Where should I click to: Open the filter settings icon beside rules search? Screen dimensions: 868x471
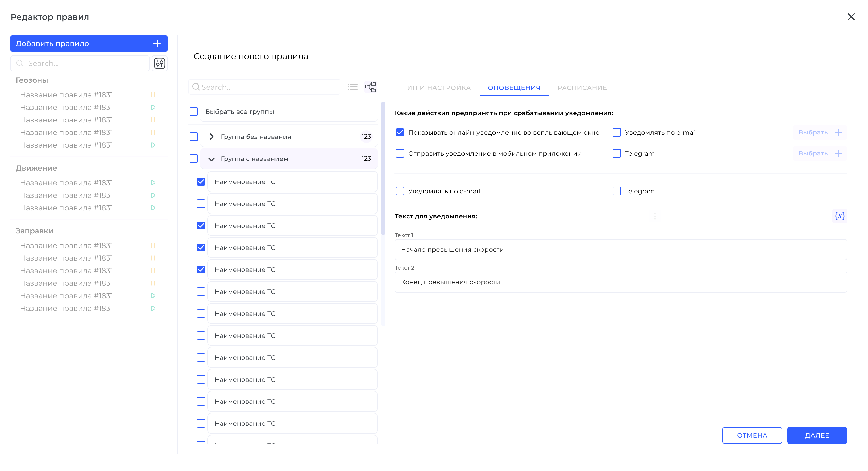(x=160, y=63)
